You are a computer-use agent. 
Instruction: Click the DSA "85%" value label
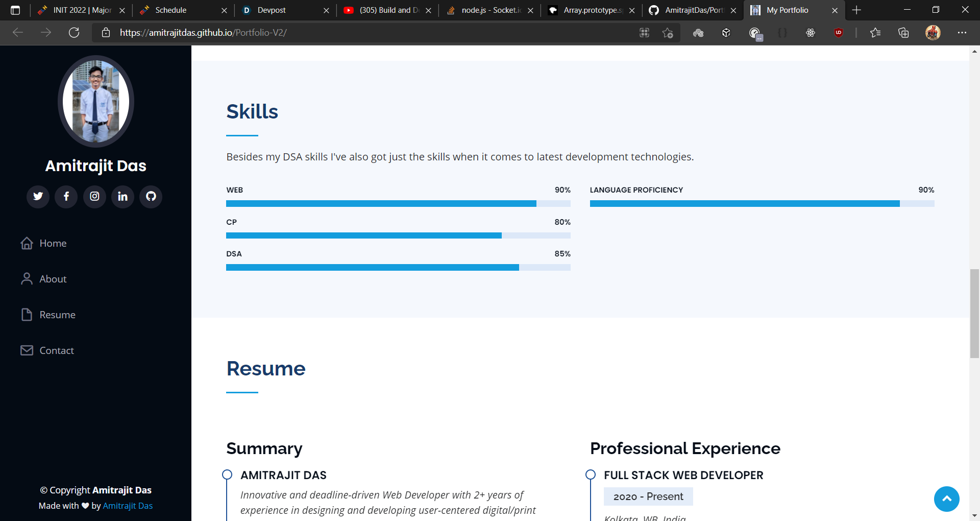562,254
